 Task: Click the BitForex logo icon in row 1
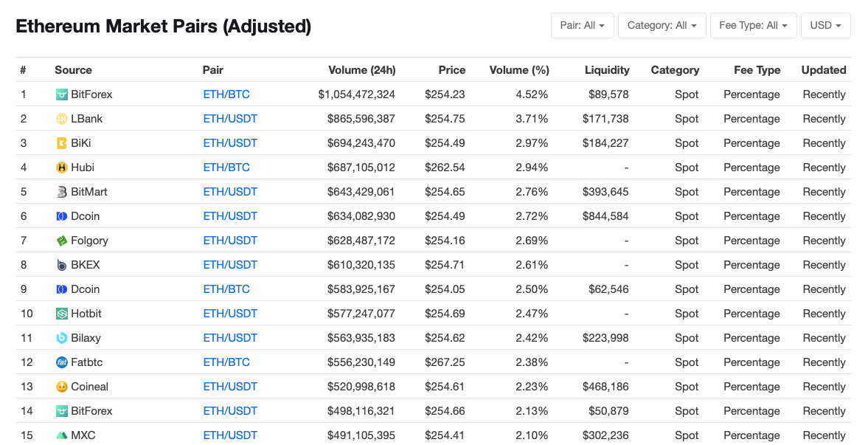pos(62,94)
